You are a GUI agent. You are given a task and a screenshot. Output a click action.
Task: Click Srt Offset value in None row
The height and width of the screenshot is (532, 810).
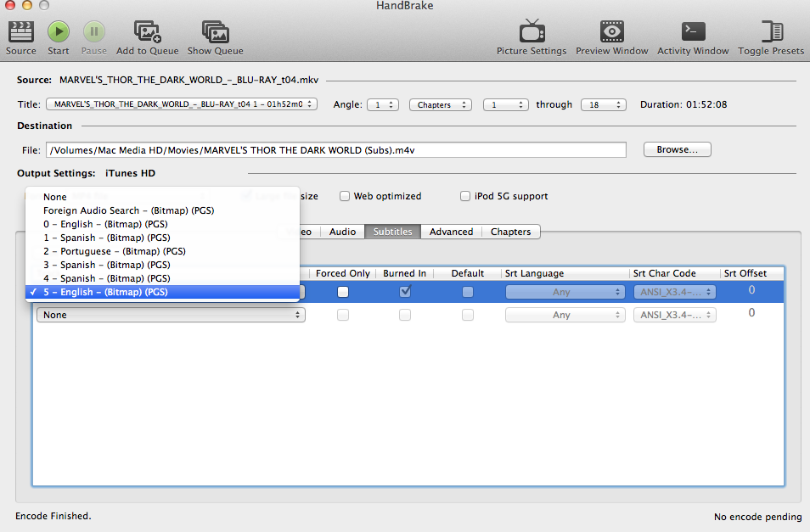click(751, 313)
